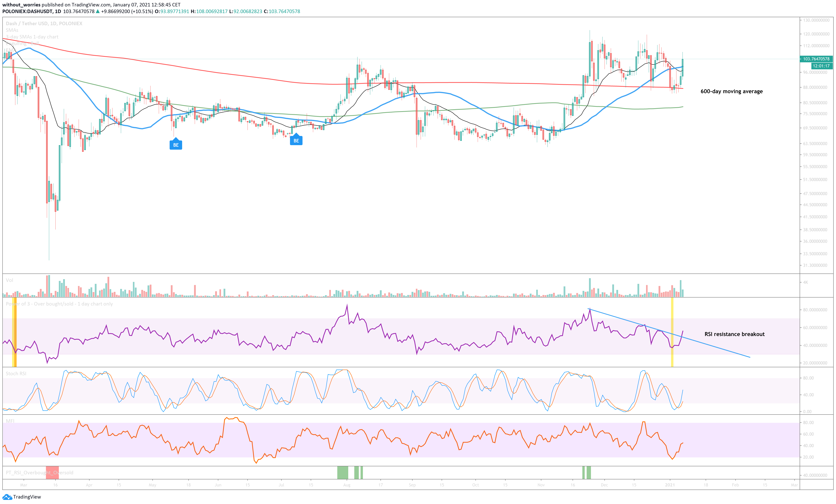Screen dimensions: 836x504
Task: Click the PT_RSI_Overbought_Oversold pane label
Action: 39,473
